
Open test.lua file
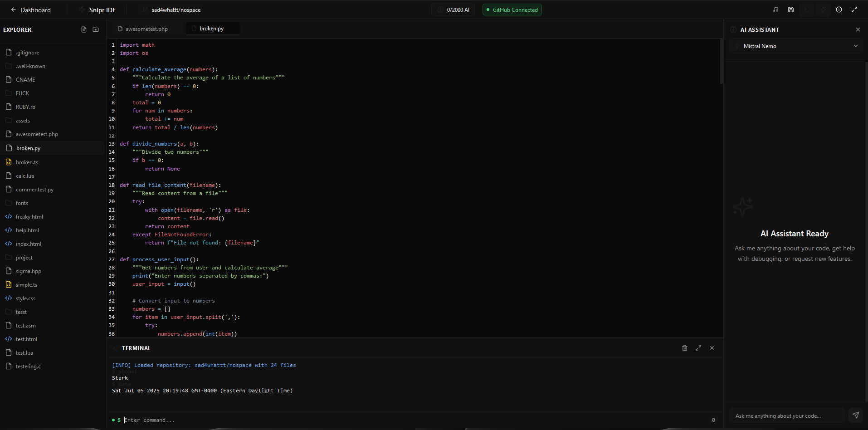[x=53, y=353]
